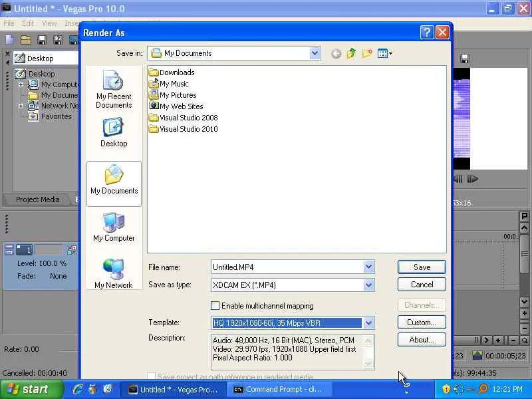
Task: Select Desktop root in Vegas explorer tree
Action: point(35,74)
